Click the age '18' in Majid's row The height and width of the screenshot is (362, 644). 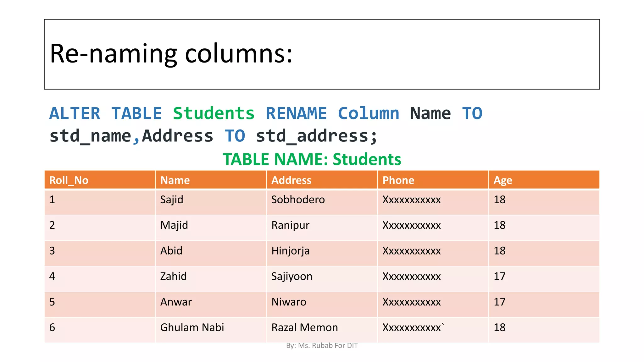[x=499, y=225]
